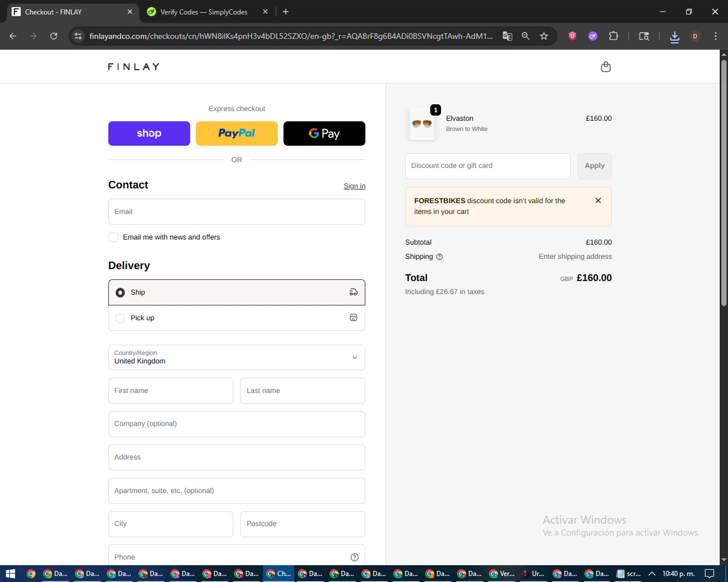
Task: Open the red shield extension icon
Action: [572, 36]
